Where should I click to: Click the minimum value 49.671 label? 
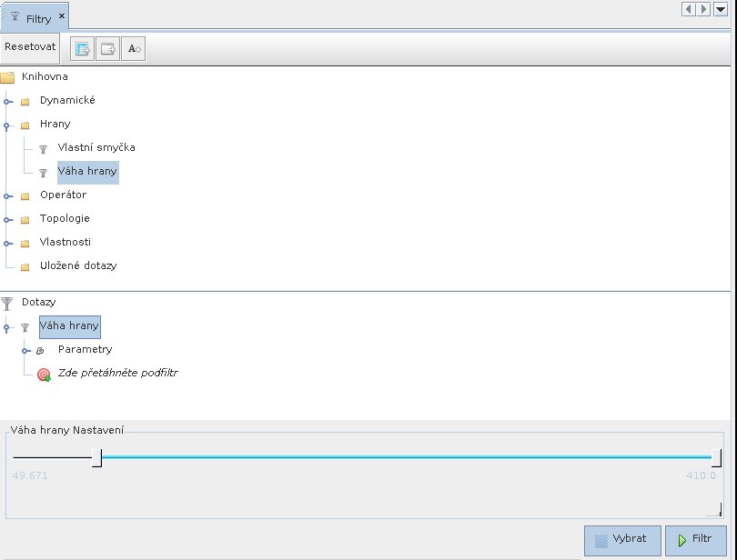(30, 475)
